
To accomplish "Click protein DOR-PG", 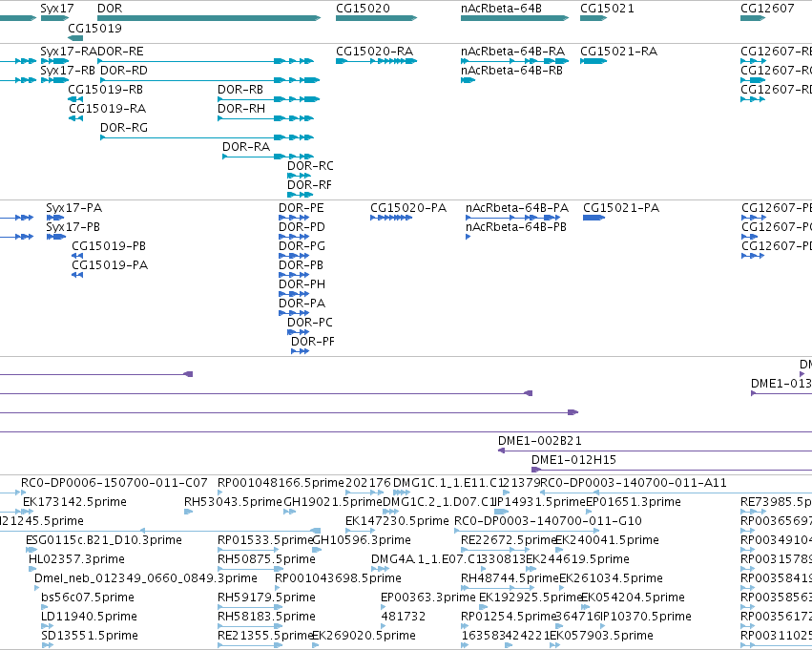I will coord(294,256).
